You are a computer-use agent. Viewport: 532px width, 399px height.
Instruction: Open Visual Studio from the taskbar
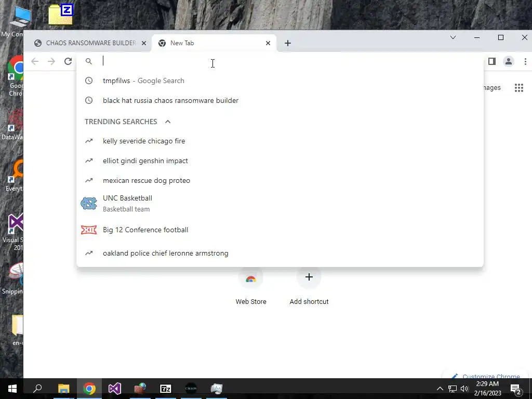[115, 389]
